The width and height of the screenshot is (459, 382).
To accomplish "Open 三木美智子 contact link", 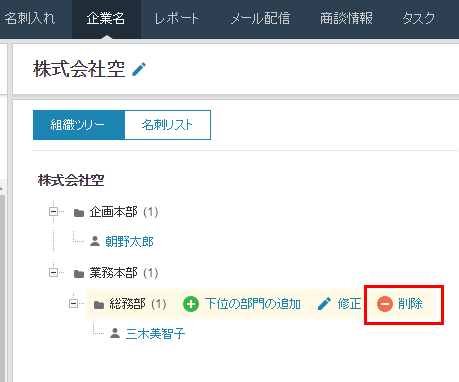I will [155, 333].
